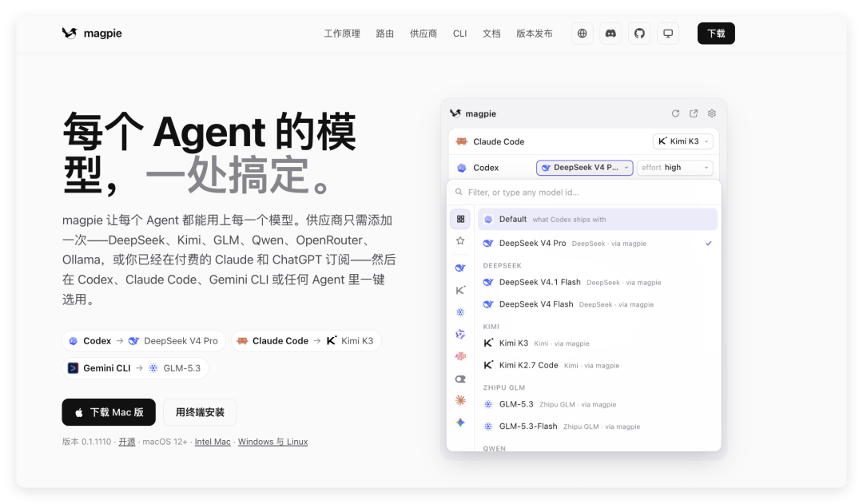863x504 pixels.
Task: Click Claude Code → Kimi K3 chip
Action: [306, 341]
